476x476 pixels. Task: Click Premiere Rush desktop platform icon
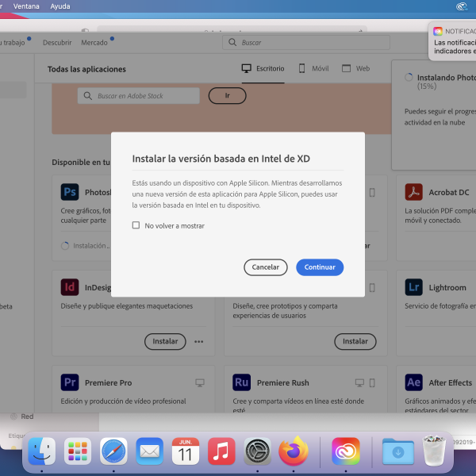tap(359, 383)
